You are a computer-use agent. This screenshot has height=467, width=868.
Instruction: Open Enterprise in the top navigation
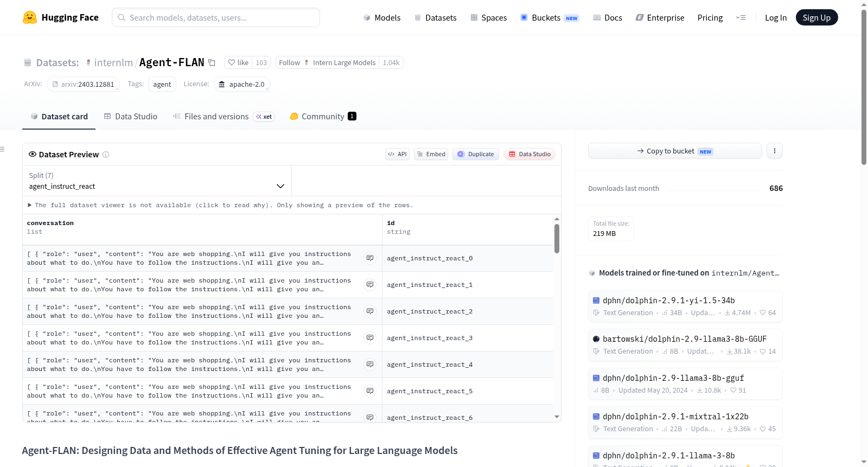click(x=660, y=18)
